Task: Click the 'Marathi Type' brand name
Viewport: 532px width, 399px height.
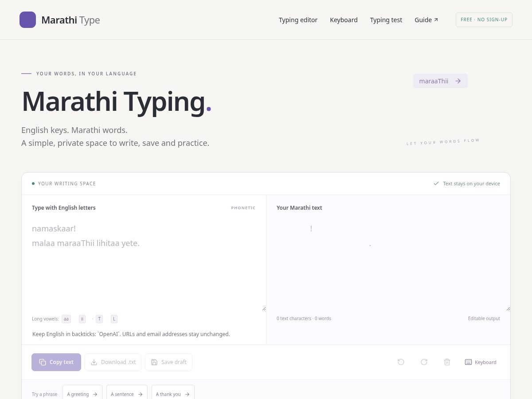Action: click(x=70, y=20)
